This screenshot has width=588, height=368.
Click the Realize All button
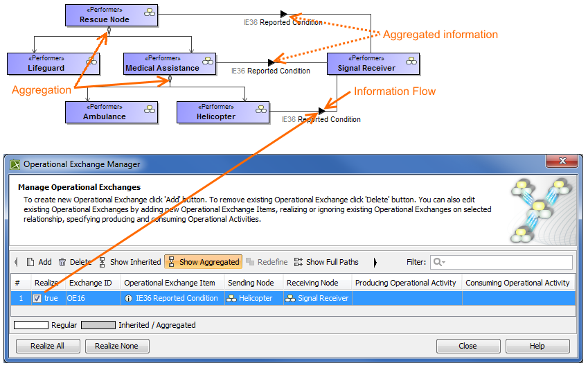pyautogui.click(x=48, y=346)
